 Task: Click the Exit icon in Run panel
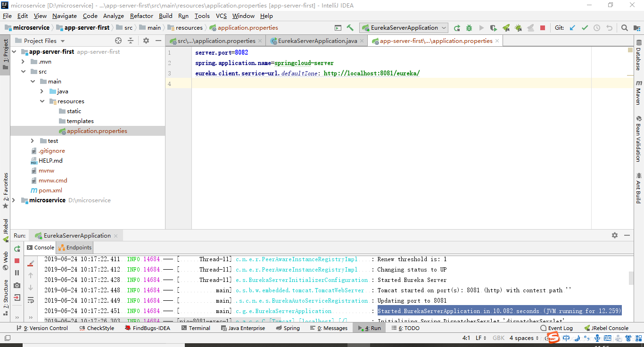point(17,297)
